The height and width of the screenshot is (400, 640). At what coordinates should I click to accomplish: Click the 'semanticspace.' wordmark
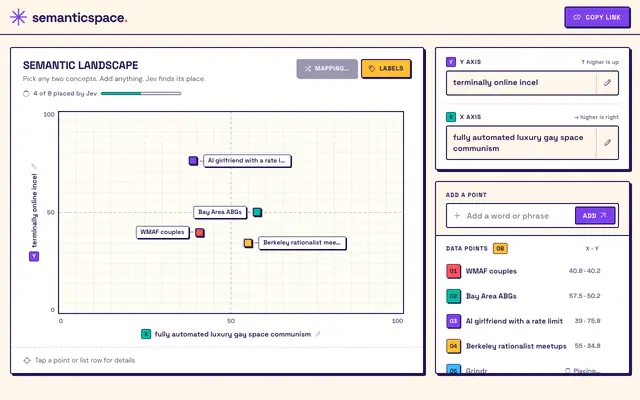coord(80,18)
